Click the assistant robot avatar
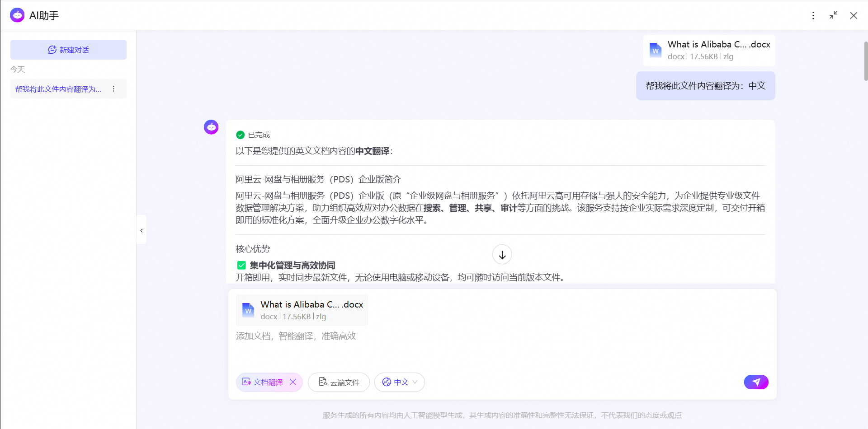This screenshot has width=868, height=429. click(211, 127)
